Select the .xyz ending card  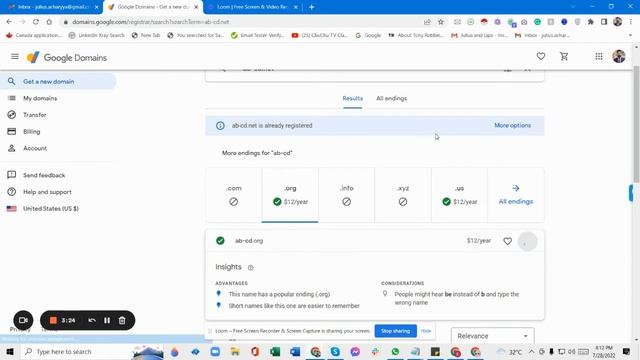pos(403,195)
